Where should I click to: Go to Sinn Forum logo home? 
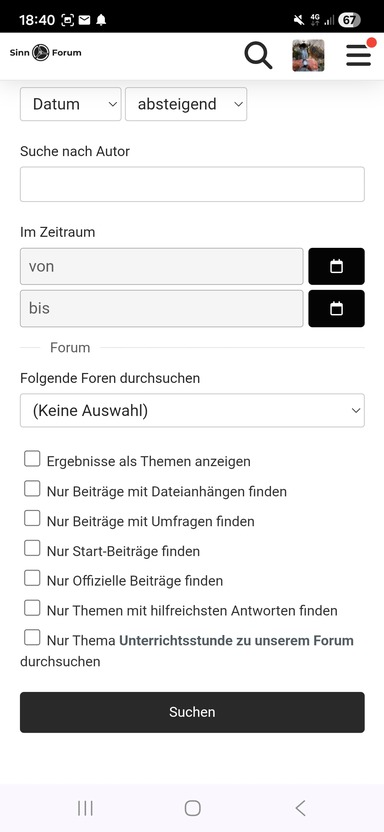46,53
